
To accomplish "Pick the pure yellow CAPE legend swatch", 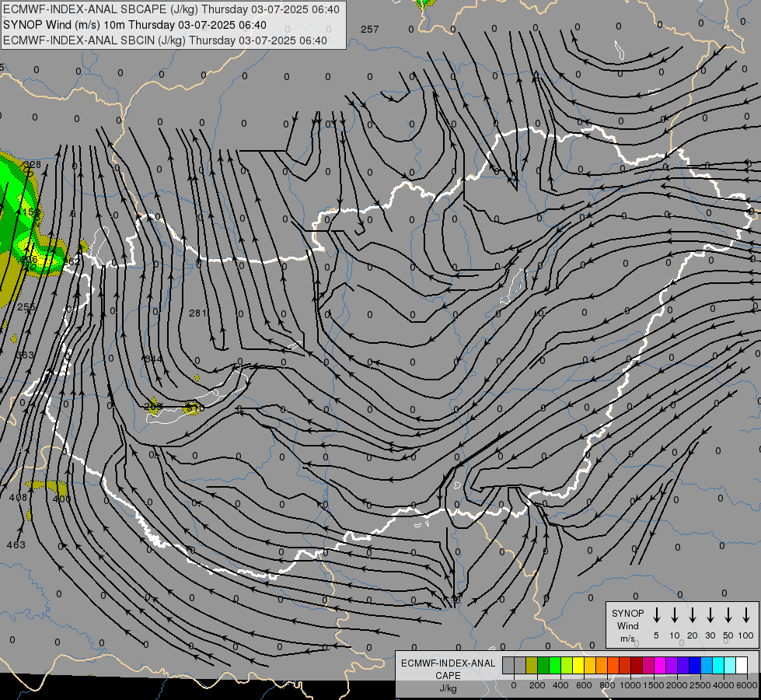I will coord(578,665).
